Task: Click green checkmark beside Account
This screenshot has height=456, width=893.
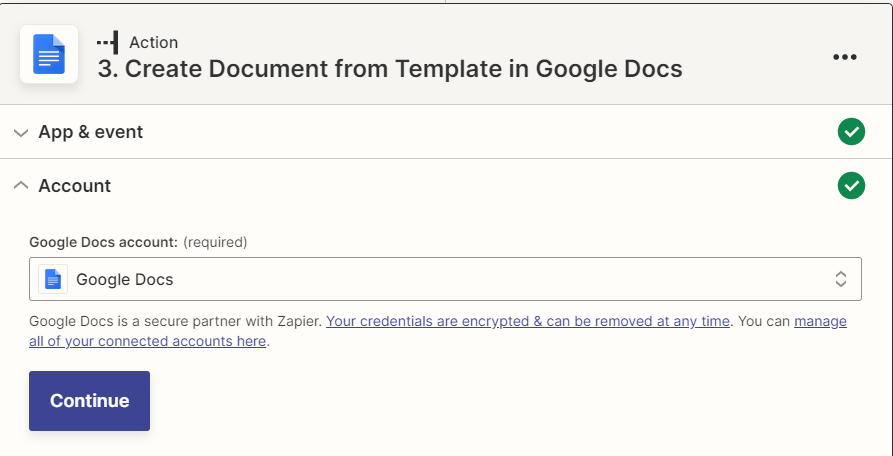Action: pyautogui.click(x=851, y=186)
